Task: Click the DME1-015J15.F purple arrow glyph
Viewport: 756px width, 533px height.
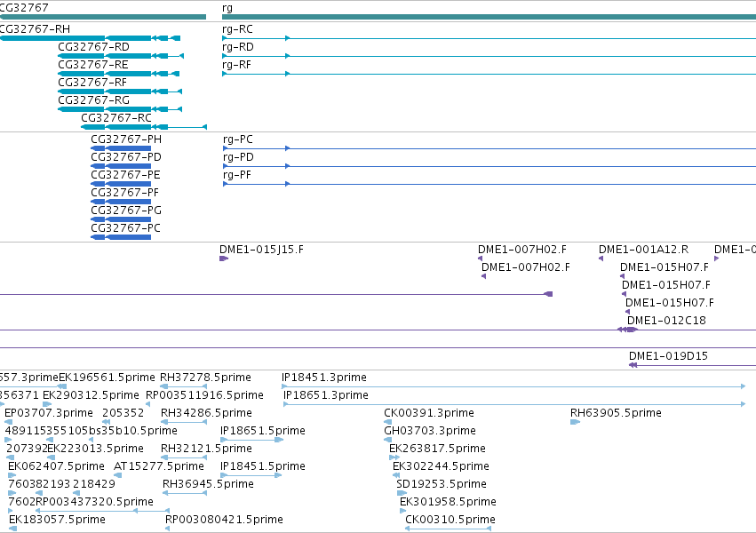Action: tap(224, 259)
